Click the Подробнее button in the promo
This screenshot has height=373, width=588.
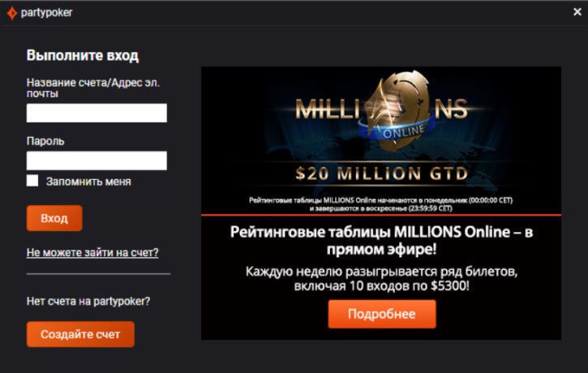pos(382,314)
